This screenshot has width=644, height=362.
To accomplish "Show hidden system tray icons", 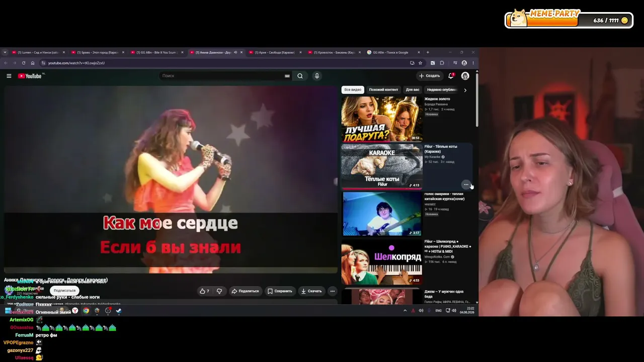I will click(x=405, y=311).
